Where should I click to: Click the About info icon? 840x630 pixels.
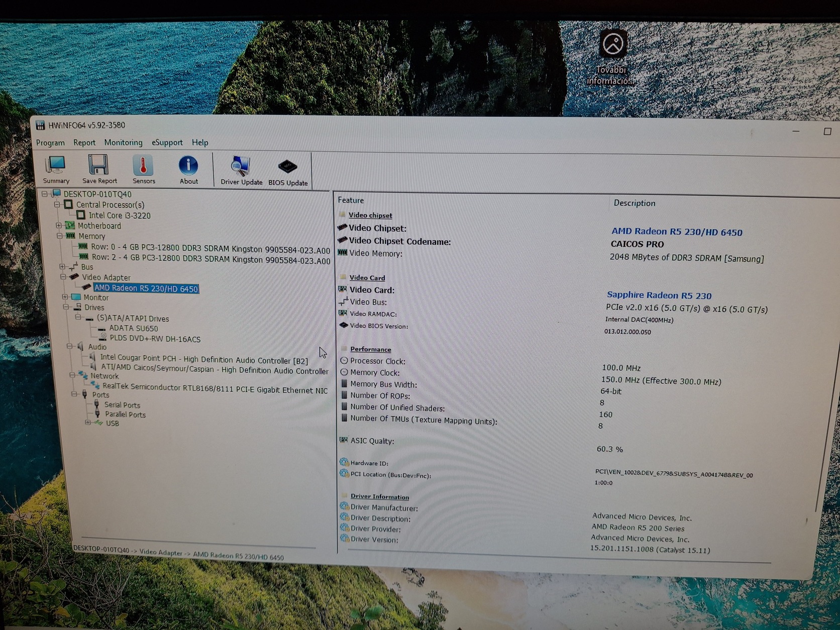coord(188,165)
